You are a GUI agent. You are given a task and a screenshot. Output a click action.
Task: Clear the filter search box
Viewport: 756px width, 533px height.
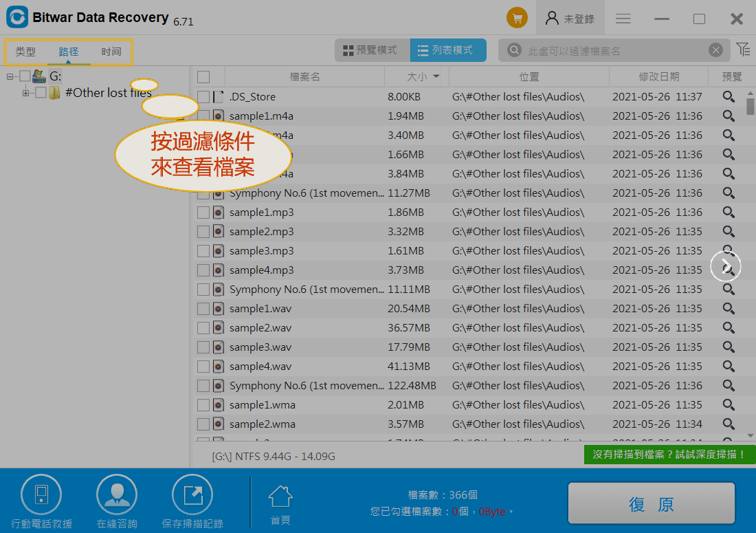tap(715, 50)
